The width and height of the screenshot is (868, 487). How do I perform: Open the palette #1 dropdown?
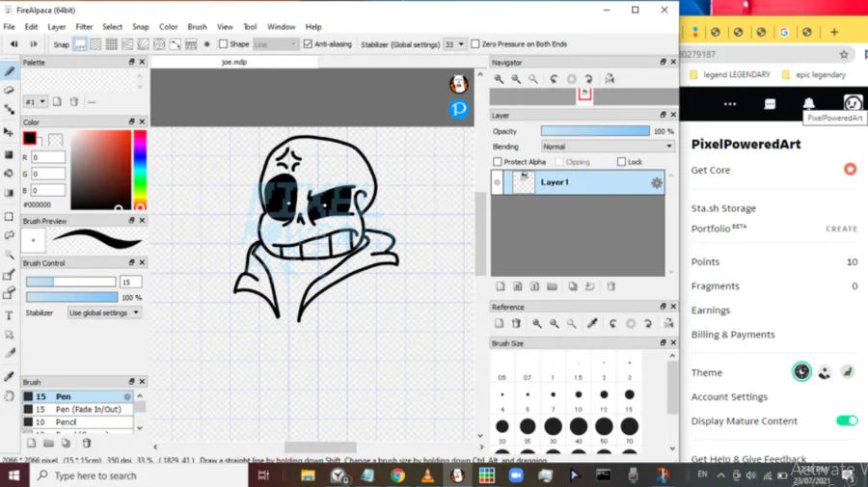click(35, 101)
